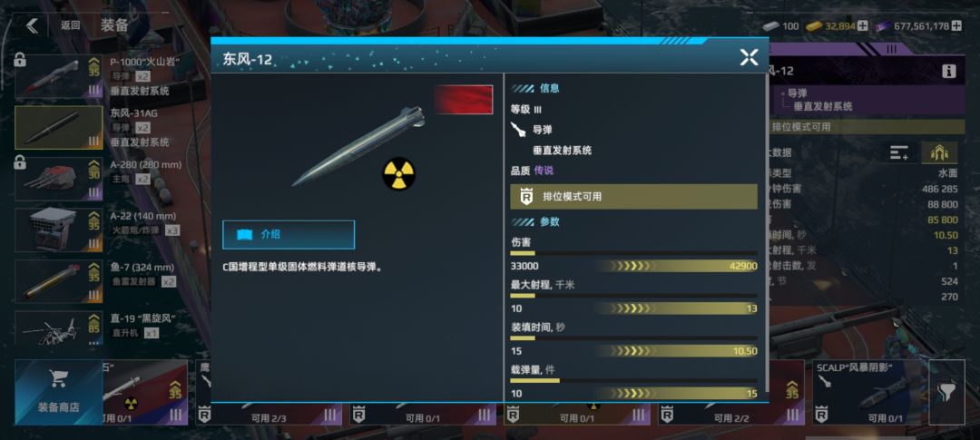The height and width of the screenshot is (440, 980).
Task: Choose the SCALP 风暴阴影 missile card
Action: (x=867, y=393)
